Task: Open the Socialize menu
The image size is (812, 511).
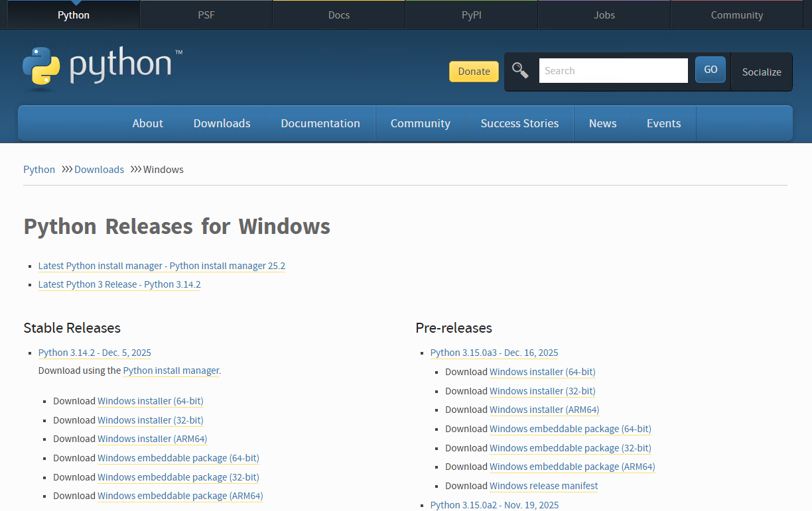Action: (x=762, y=72)
